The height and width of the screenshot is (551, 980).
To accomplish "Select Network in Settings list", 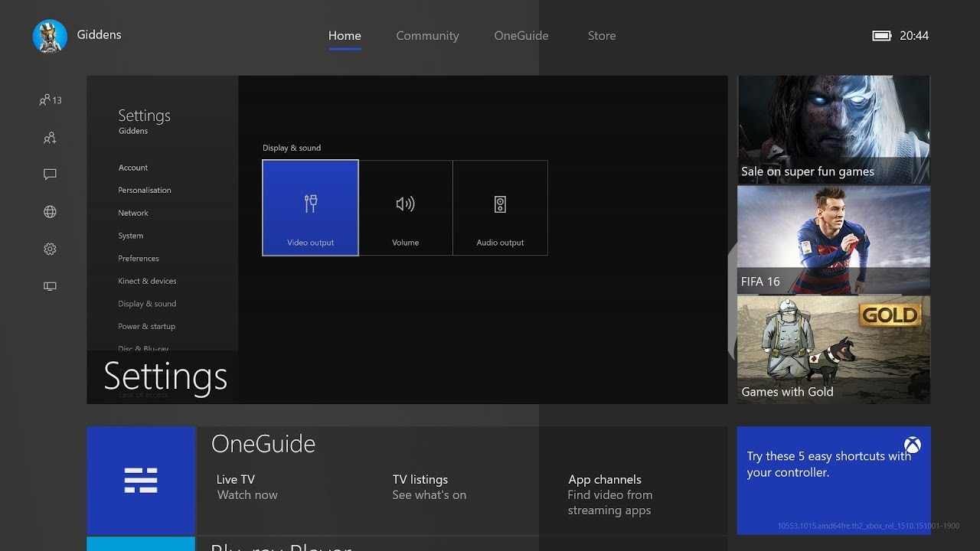I will 133,213.
